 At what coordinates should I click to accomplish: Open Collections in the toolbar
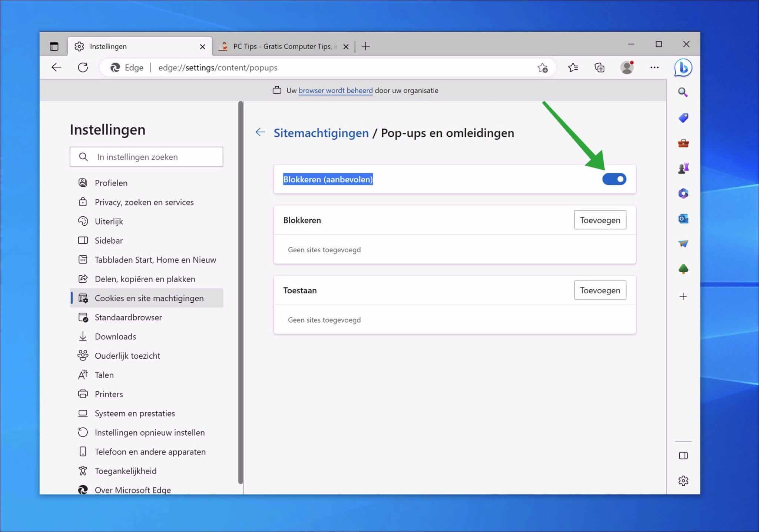[600, 67]
